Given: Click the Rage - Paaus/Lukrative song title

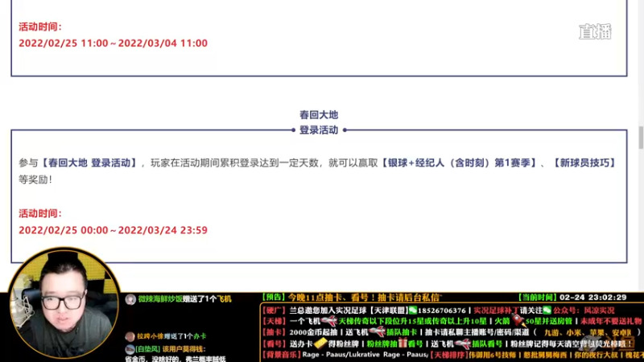Looking at the screenshot, I should coord(341,354).
